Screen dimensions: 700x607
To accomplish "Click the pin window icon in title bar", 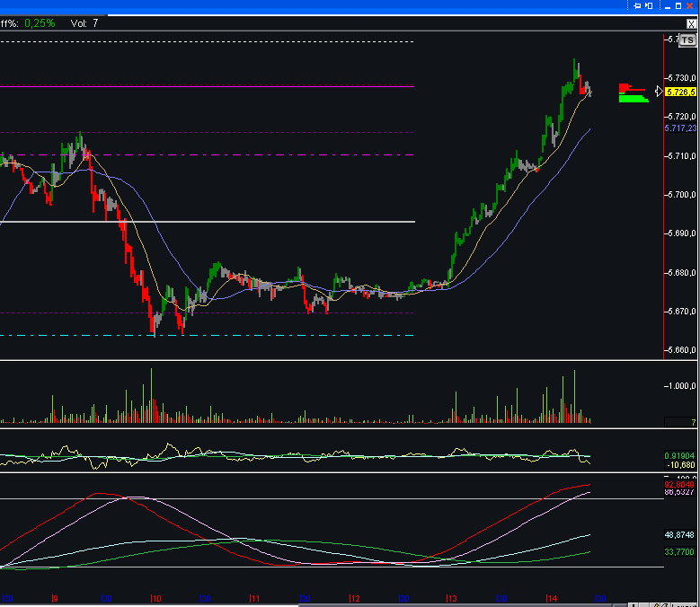I will point(637,5).
